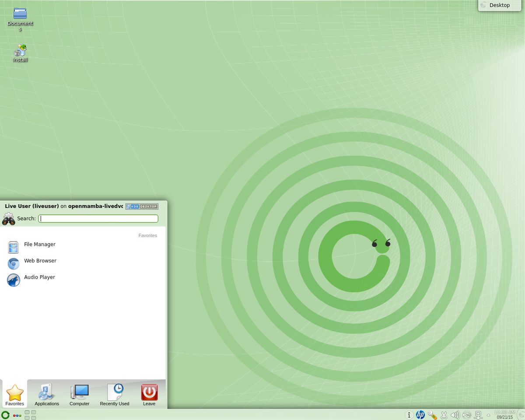Start the Audio Player favorite
525x420 pixels.
coord(39,277)
